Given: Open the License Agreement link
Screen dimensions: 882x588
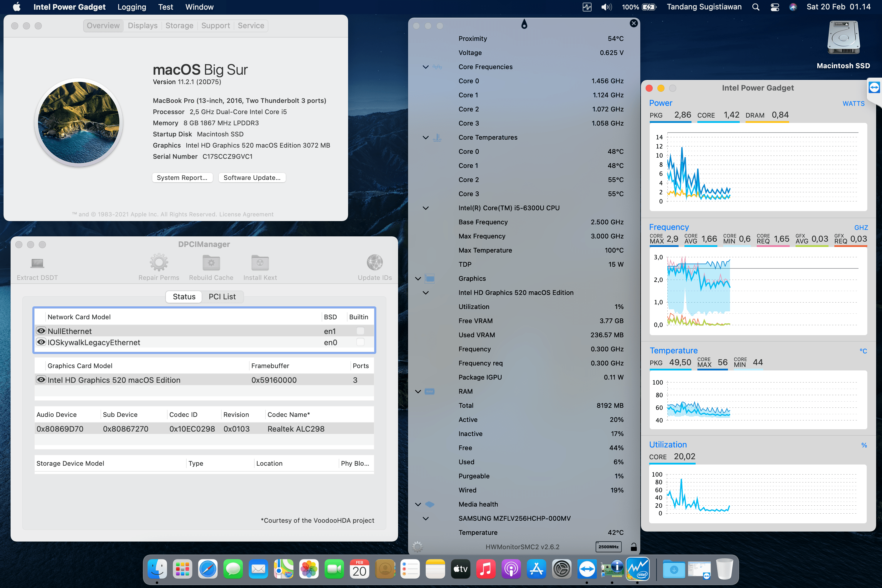Looking at the screenshot, I should coord(246,214).
